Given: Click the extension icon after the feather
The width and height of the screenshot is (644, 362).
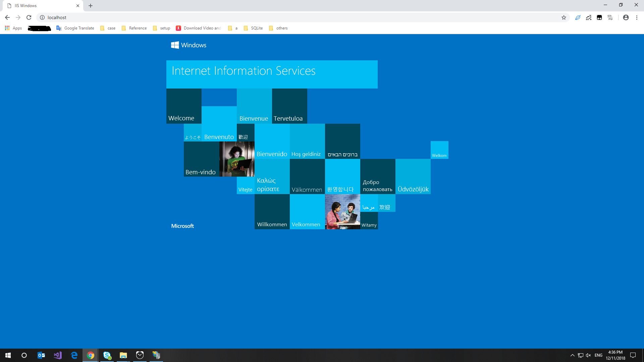Looking at the screenshot, I should (x=589, y=17).
